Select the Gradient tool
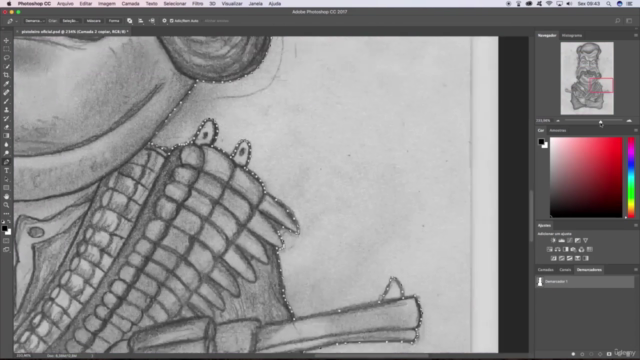This screenshot has height=360, width=640. (6, 136)
